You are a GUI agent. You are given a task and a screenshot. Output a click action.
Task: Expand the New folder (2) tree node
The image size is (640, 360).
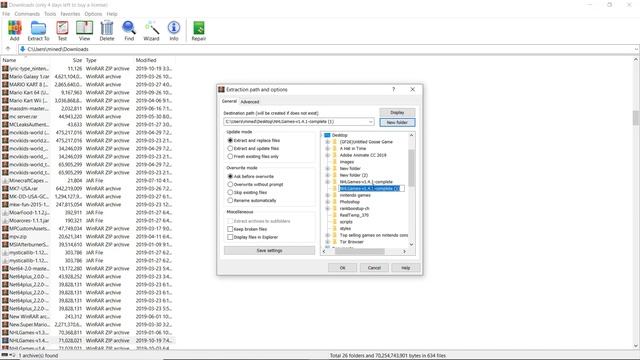tap(327, 175)
